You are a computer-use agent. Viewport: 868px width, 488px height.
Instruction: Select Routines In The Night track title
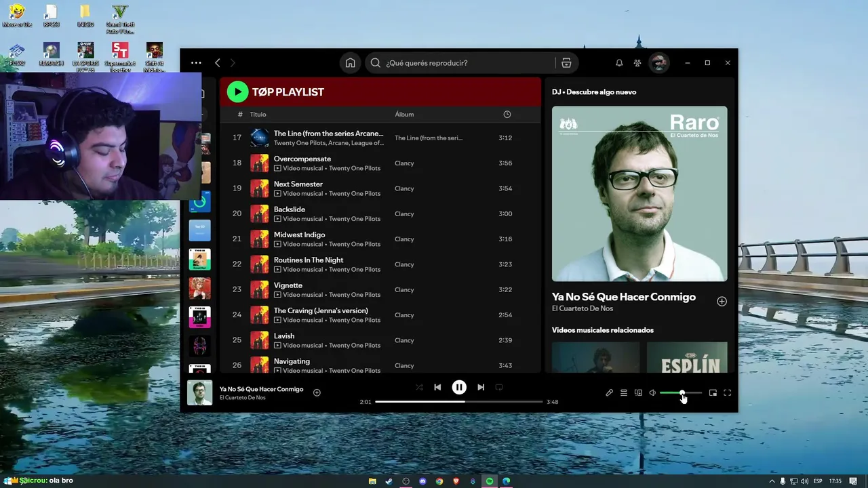[x=309, y=260]
